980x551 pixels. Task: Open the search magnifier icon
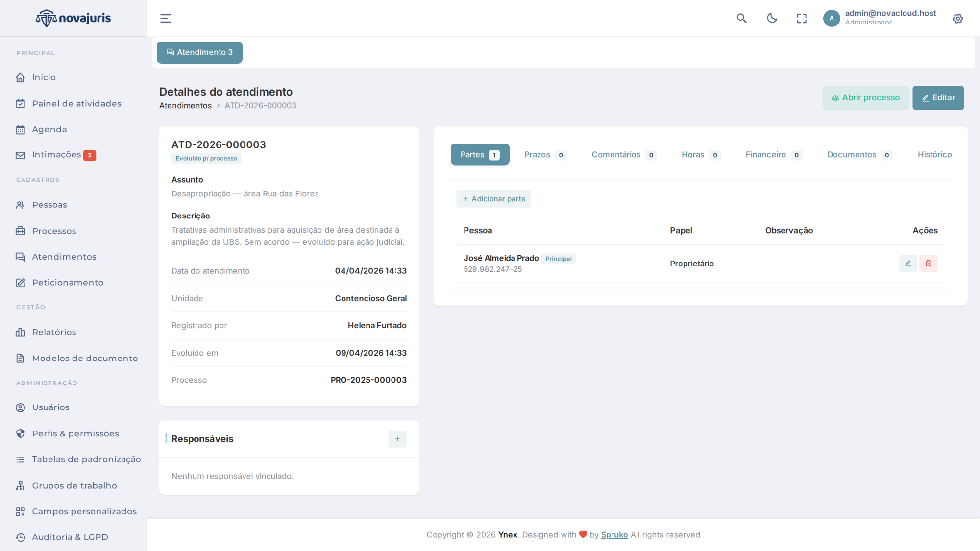pyautogui.click(x=742, y=19)
